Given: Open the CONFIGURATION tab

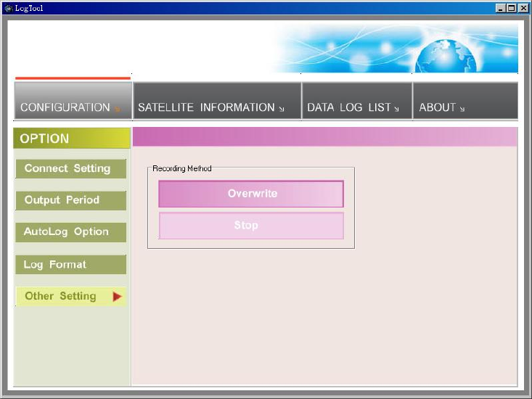Looking at the screenshot, I should point(73,101).
